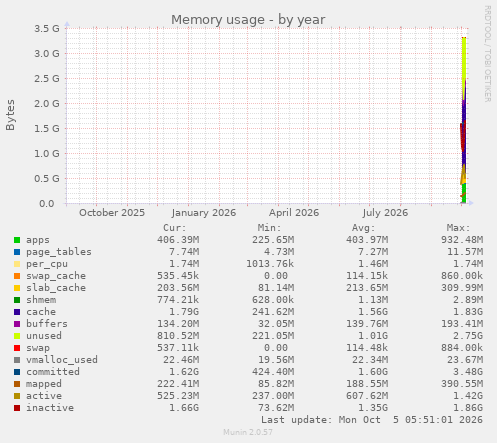Click the mapped min value 85.82M
The width and height of the screenshot is (497, 443).
(276, 384)
